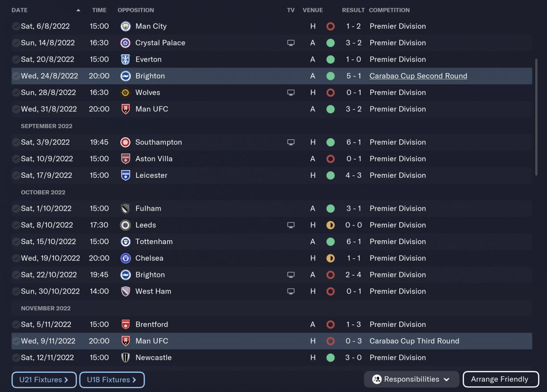Click the green win indicator for Everton match
The width and height of the screenshot is (547, 392).
[330, 59]
